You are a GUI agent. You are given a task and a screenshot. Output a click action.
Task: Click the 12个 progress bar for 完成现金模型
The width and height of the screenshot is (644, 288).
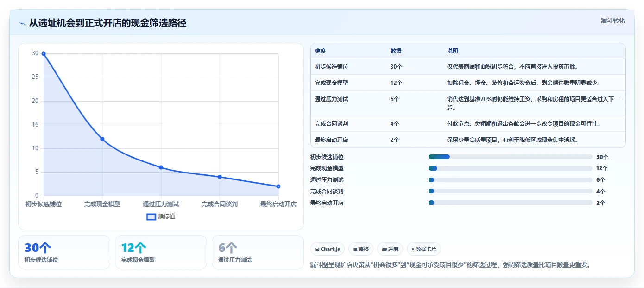[x=511, y=168]
